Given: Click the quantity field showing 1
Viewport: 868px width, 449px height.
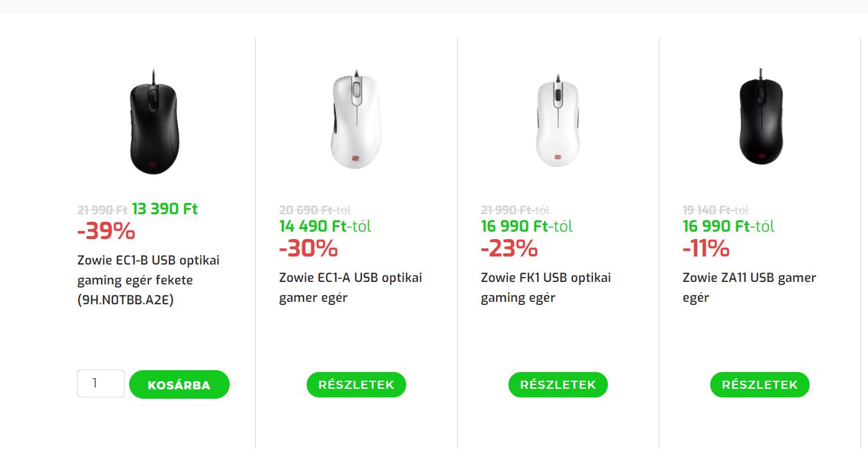Looking at the screenshot, I should [101, 383].
